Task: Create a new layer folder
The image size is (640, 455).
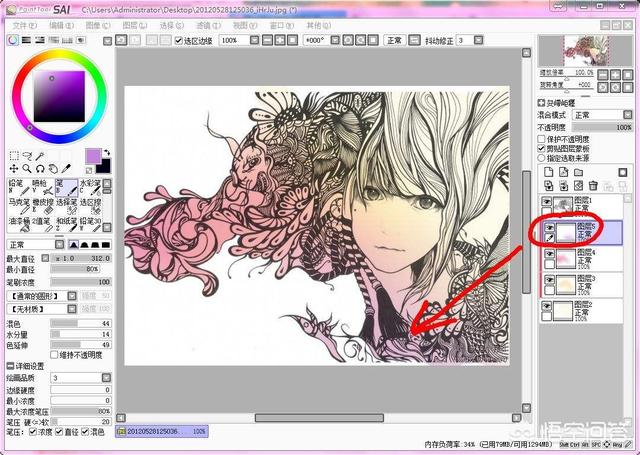Action: (x=578, y=173)
